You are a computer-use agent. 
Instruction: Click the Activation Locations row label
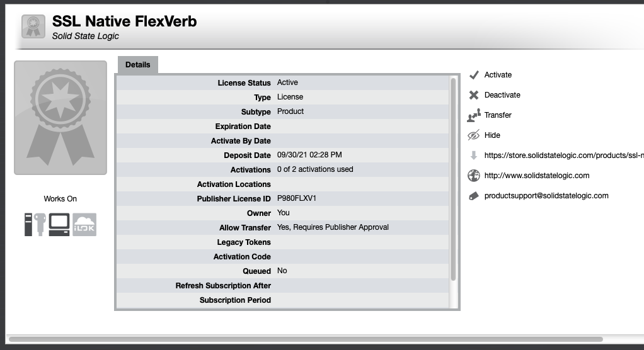coord(234,184)
